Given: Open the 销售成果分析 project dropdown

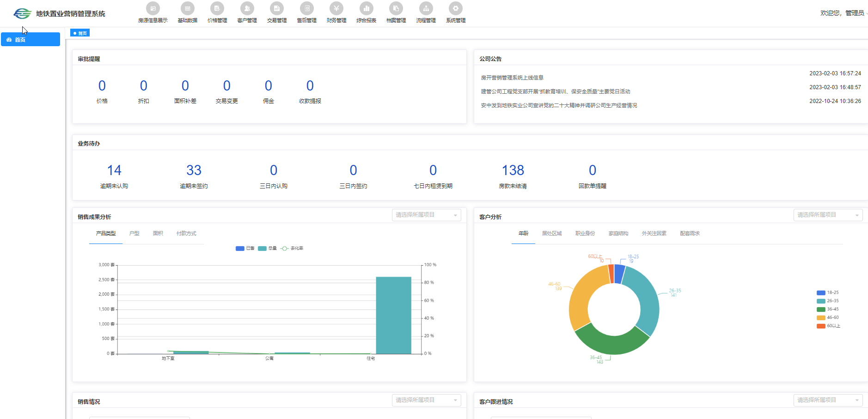Looking at the screenshot, I should (427, 215).
